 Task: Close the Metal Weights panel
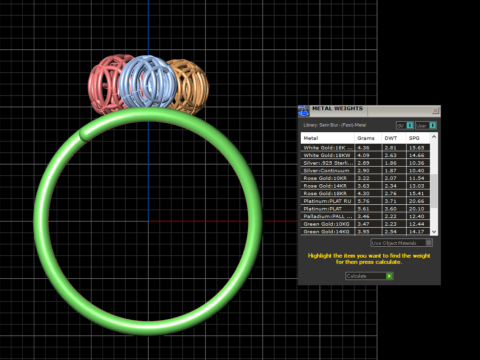click(435, 110)
